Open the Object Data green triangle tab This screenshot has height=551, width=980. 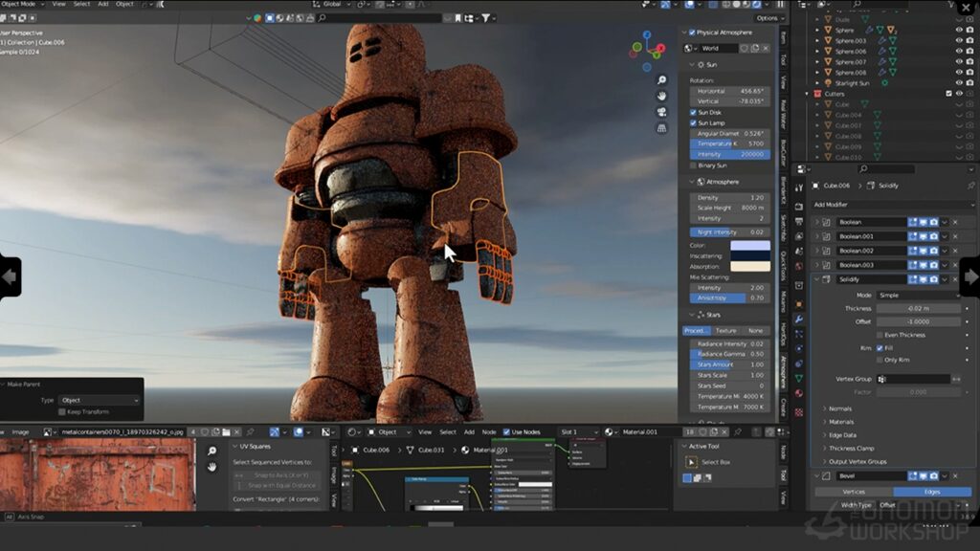pyautogui.click(x=799, y=379)
